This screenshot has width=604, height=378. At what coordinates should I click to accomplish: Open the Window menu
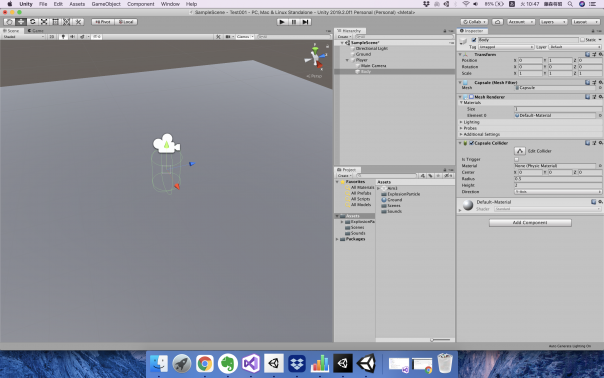point(170,4)
